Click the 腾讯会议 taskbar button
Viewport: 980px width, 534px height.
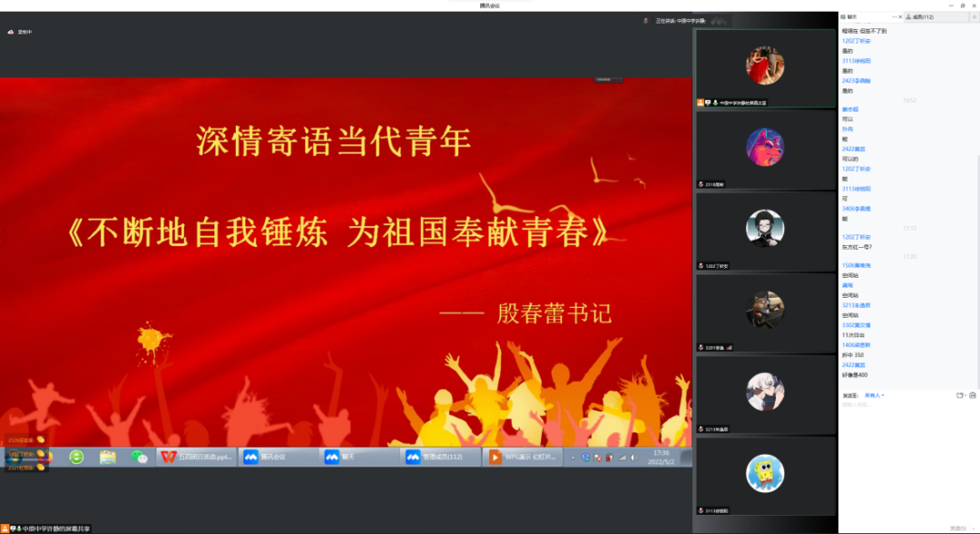coord(279,457)
